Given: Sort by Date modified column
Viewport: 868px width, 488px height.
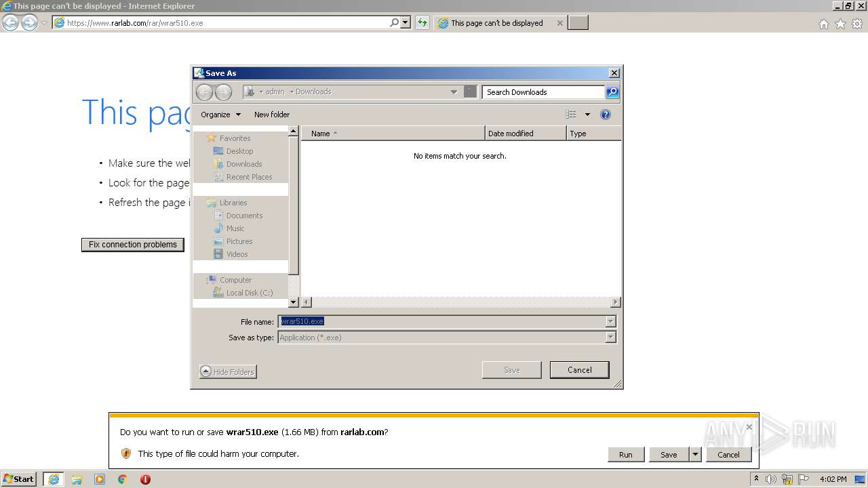Looking at the screenshot, I should 526,134.
